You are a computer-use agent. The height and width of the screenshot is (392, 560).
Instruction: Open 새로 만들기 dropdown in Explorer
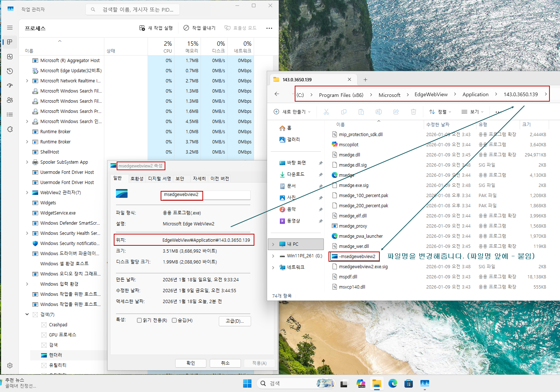pos(292,112)
